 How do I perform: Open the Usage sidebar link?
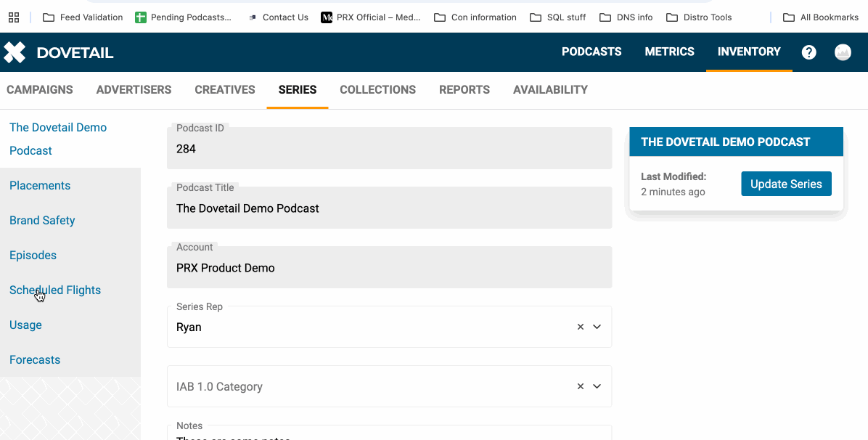tap(25, 325)
